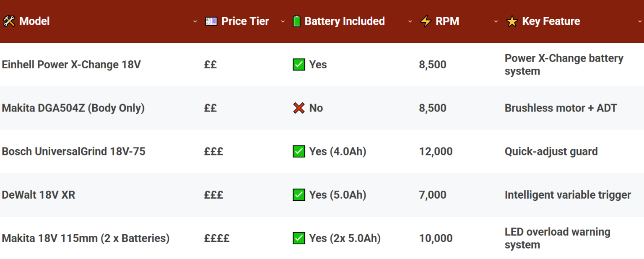644x259 pixels.
Task: Click Bosch UniversalGrind 18V-75 model name
Action: coord(73,151)
